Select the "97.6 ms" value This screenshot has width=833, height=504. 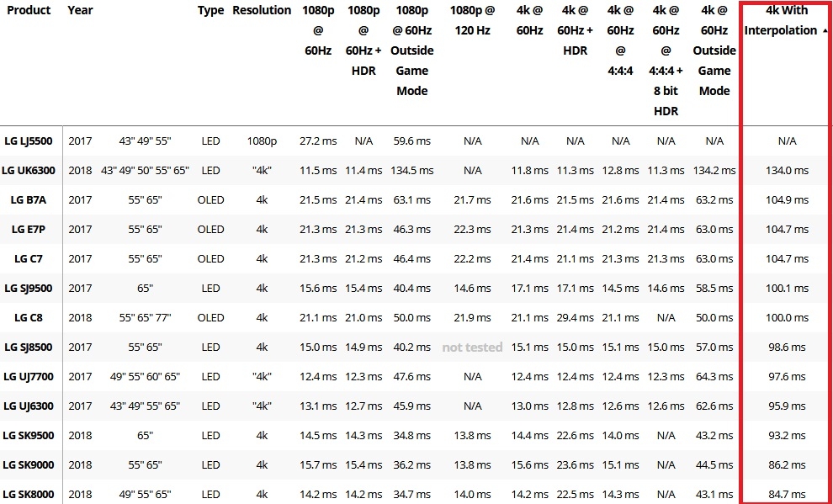coord(788,377)
